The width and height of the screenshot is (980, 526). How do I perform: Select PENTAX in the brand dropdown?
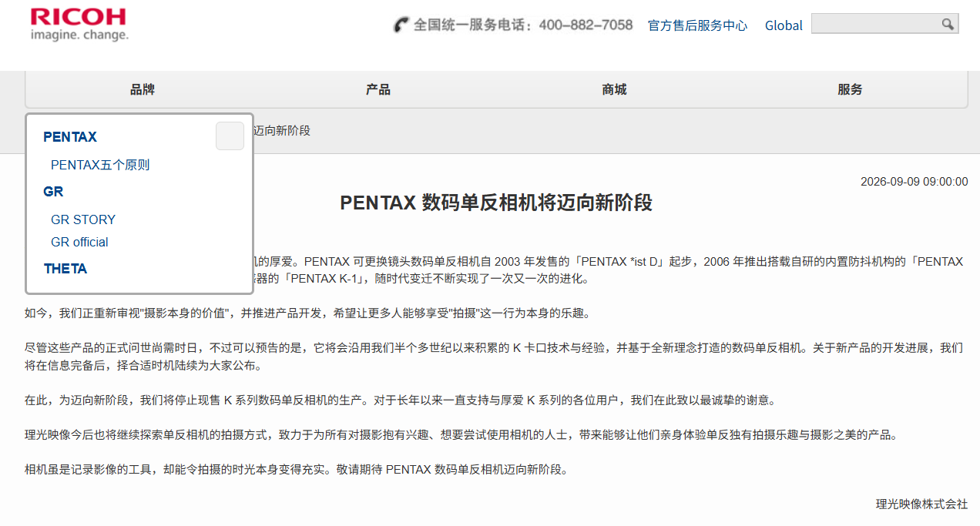(70, 137)
